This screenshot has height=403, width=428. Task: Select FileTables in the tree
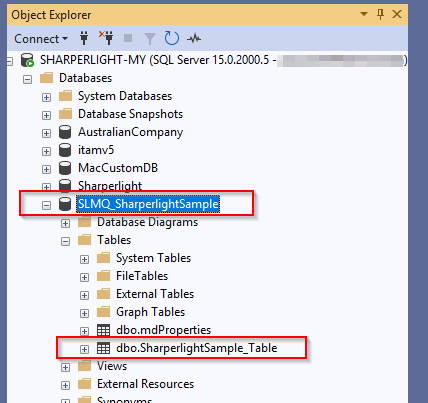(x=142, y=276)
